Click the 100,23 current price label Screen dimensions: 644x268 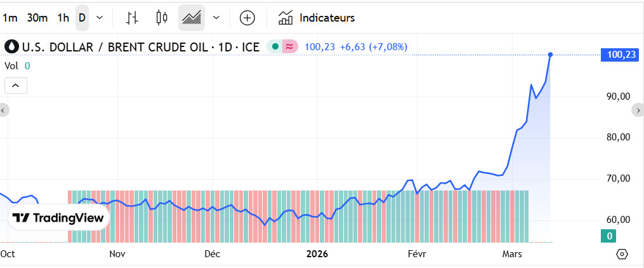coord(621,55)
